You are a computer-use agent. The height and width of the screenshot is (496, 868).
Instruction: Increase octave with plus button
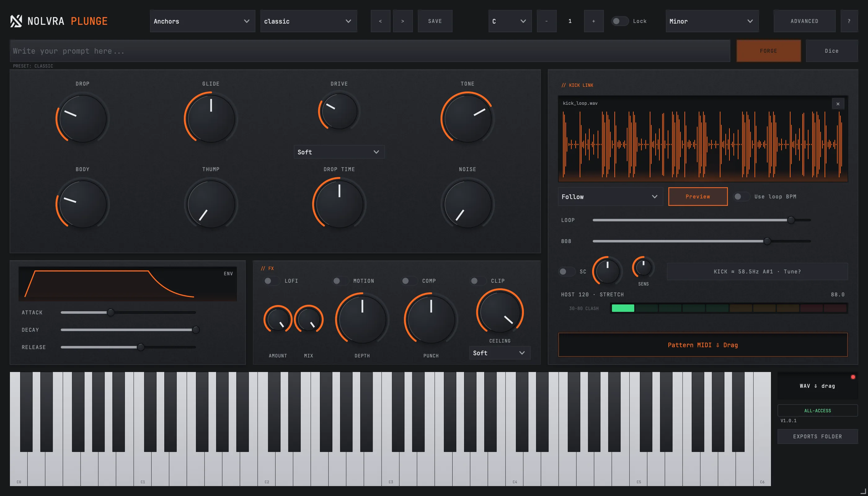pos(594,21)
